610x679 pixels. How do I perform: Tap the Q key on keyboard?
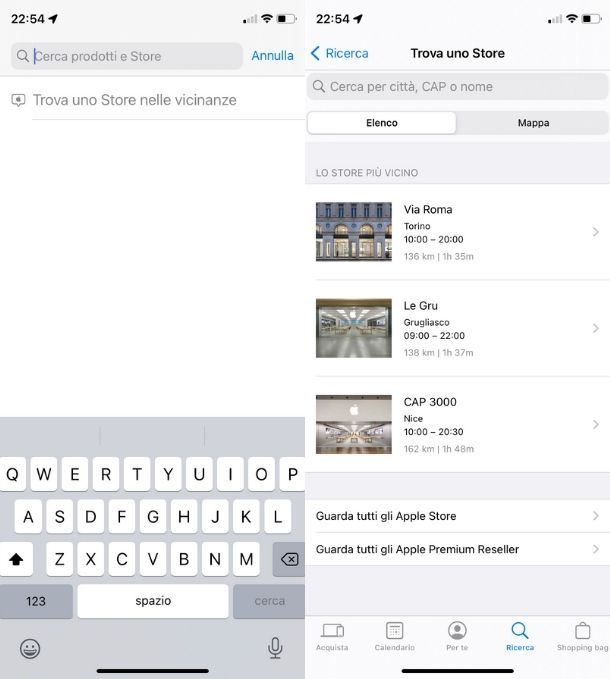click(13, 474)
